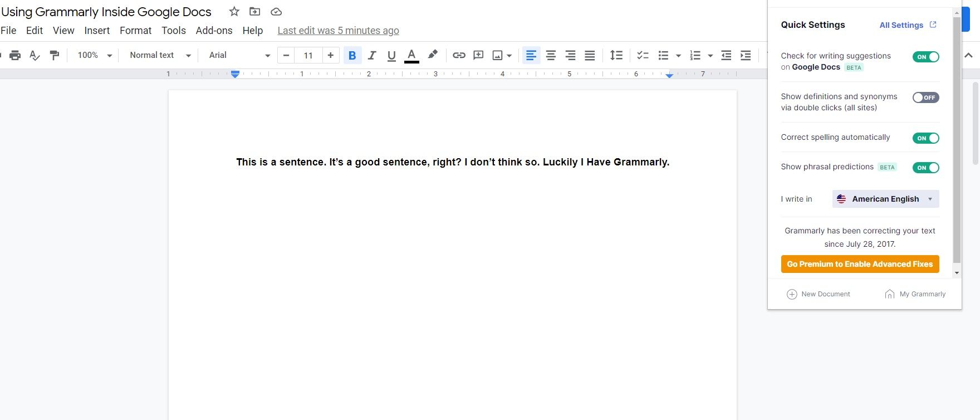Click the Grammarly panel scroll-down arrow
The width and height of the screenshot is (980, 420).
point(957,273)
